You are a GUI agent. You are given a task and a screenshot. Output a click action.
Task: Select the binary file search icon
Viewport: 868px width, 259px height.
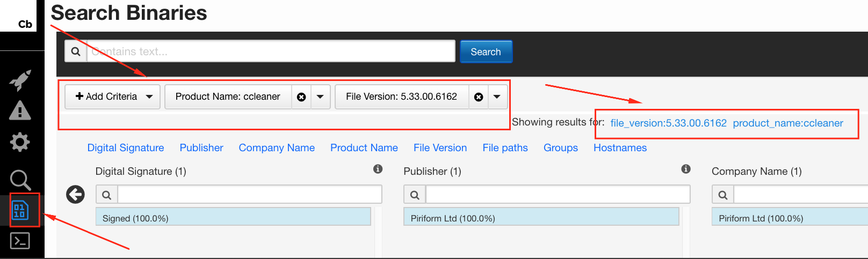coord(20,210)
